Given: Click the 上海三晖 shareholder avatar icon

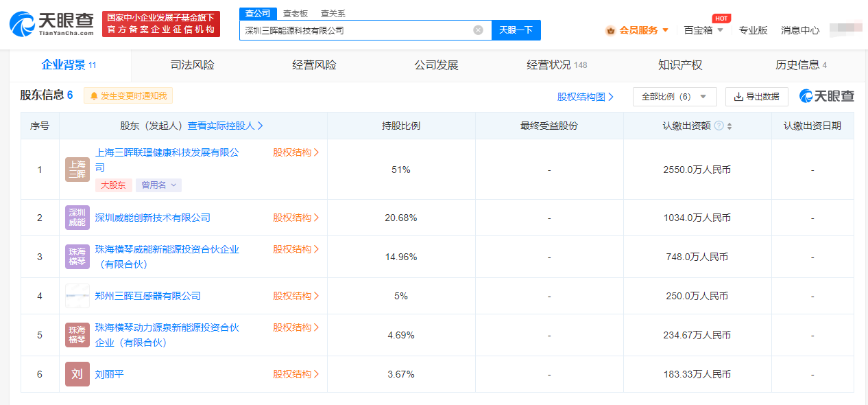Looking at the screenshot, I should click(x=77, y=170).
